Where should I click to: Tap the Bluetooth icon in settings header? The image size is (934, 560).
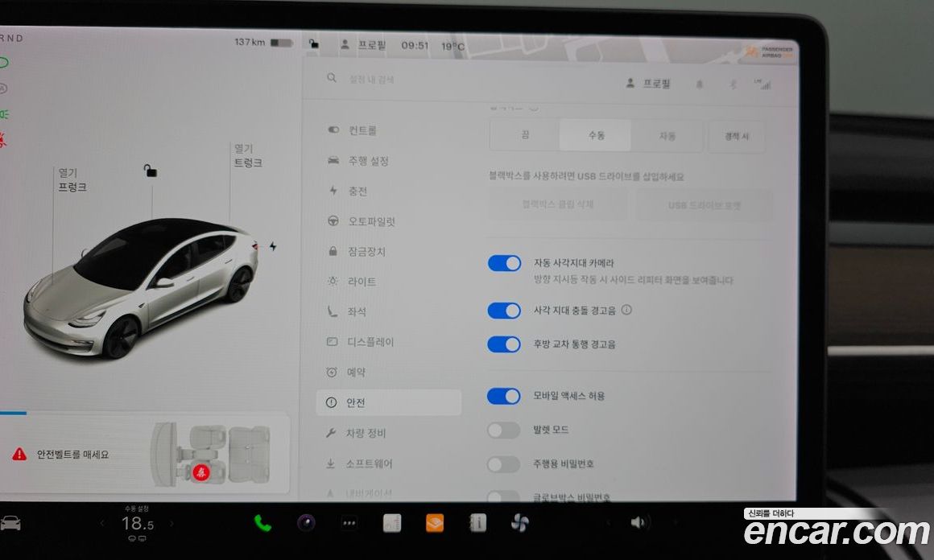[x=733, y=84]
